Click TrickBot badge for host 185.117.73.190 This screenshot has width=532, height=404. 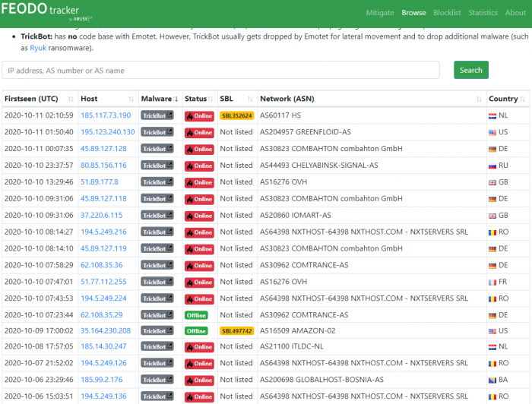(157, 115)
